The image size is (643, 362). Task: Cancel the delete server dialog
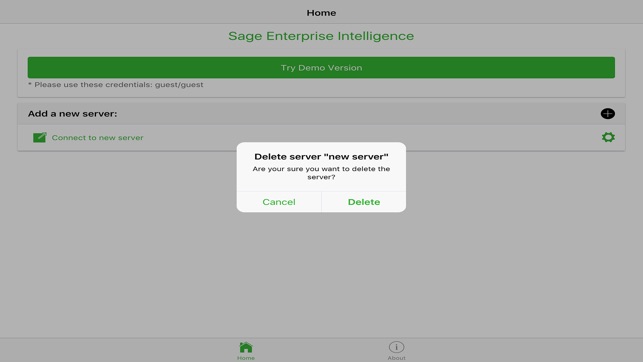(279, 202)
